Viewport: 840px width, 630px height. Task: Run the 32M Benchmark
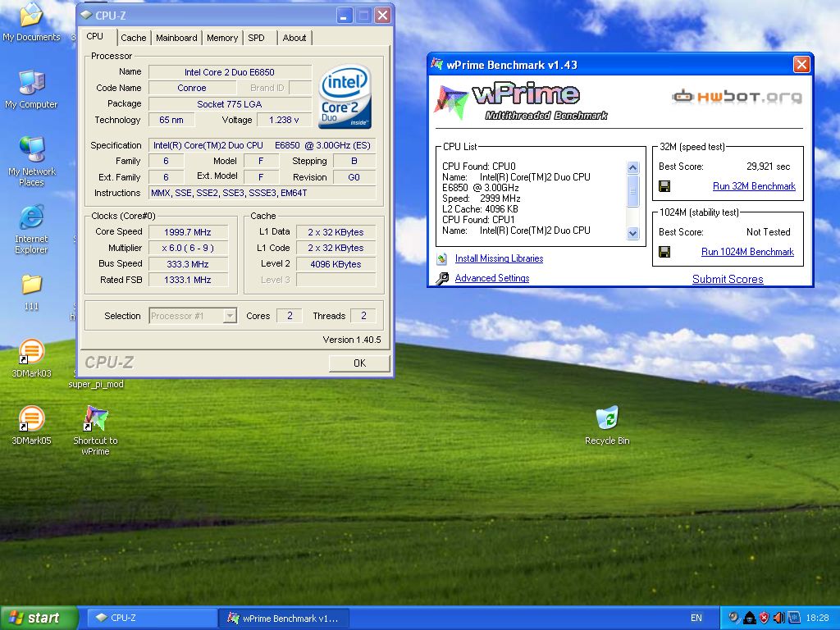coord(754,186)
